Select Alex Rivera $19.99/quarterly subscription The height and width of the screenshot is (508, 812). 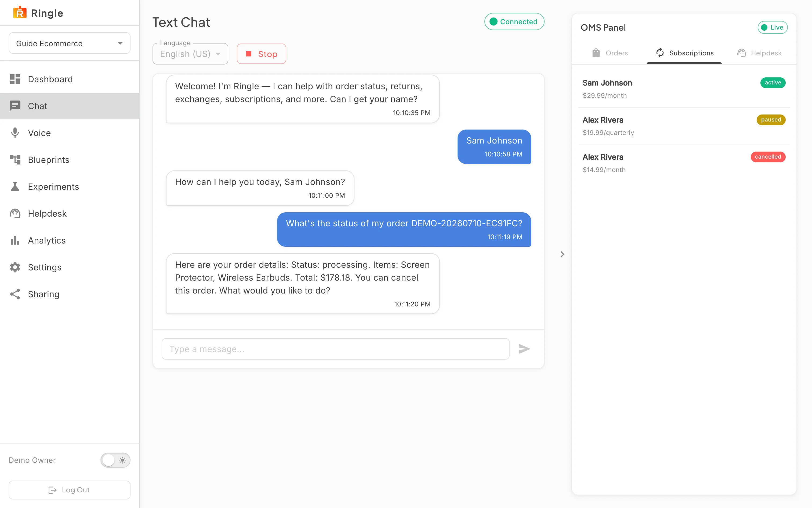tap(684, 126)
